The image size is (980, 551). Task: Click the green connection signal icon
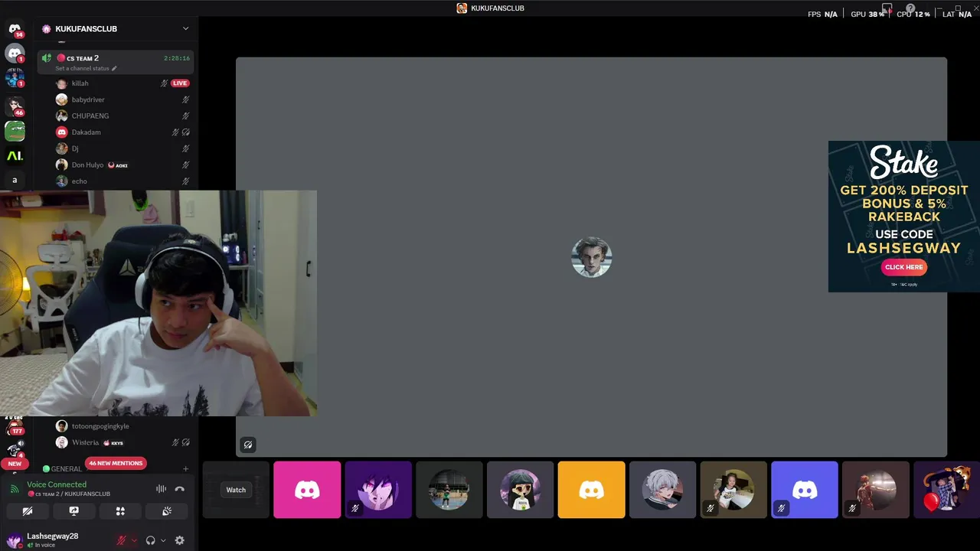tap(15, 488)
